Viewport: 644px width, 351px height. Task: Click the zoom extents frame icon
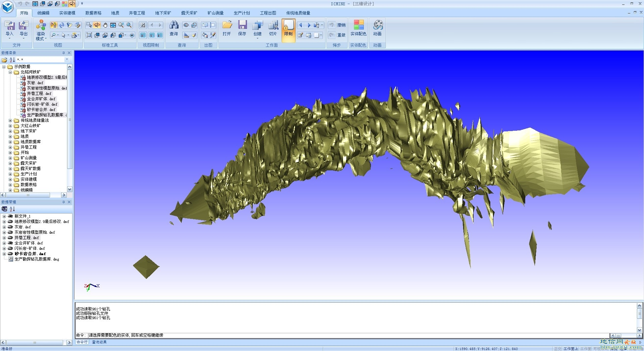pos(89,35)
